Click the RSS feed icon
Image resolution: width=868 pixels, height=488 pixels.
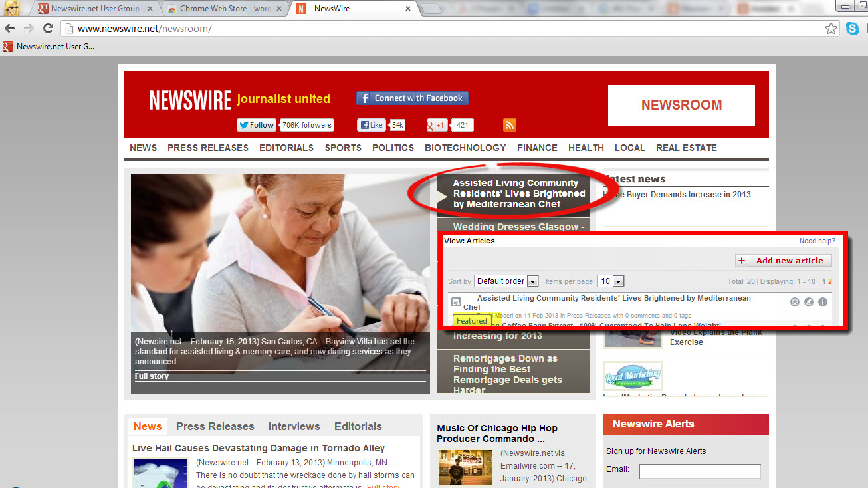click(510, 125)
